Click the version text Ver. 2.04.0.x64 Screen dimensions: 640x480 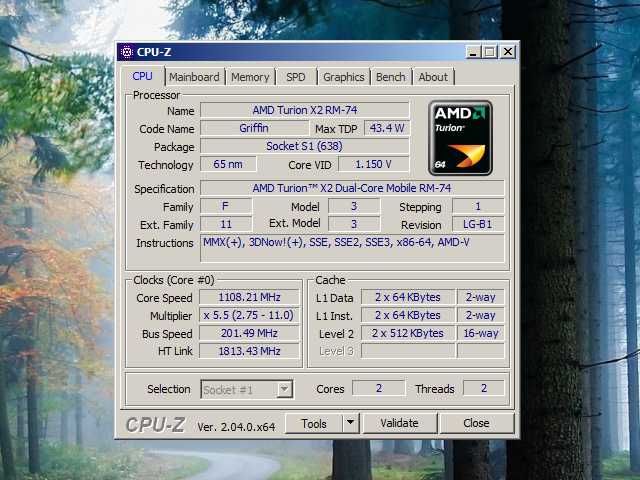tap(236, 427)
